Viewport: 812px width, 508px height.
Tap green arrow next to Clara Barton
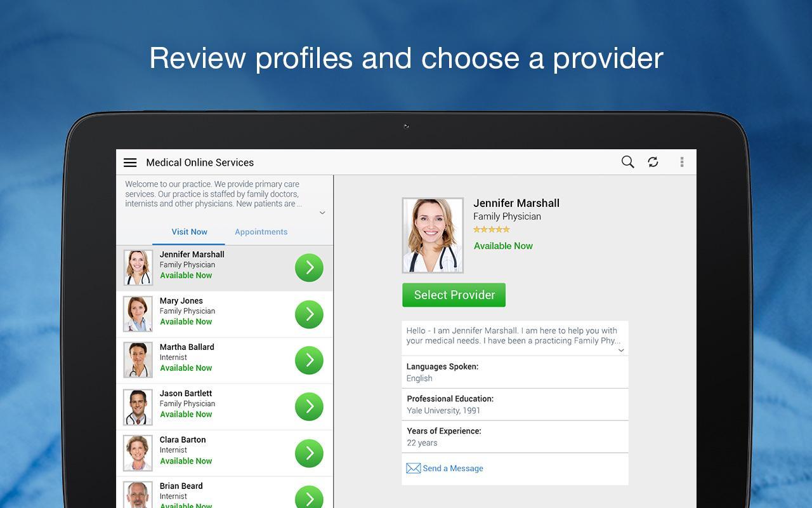click(x=309, y=453)
